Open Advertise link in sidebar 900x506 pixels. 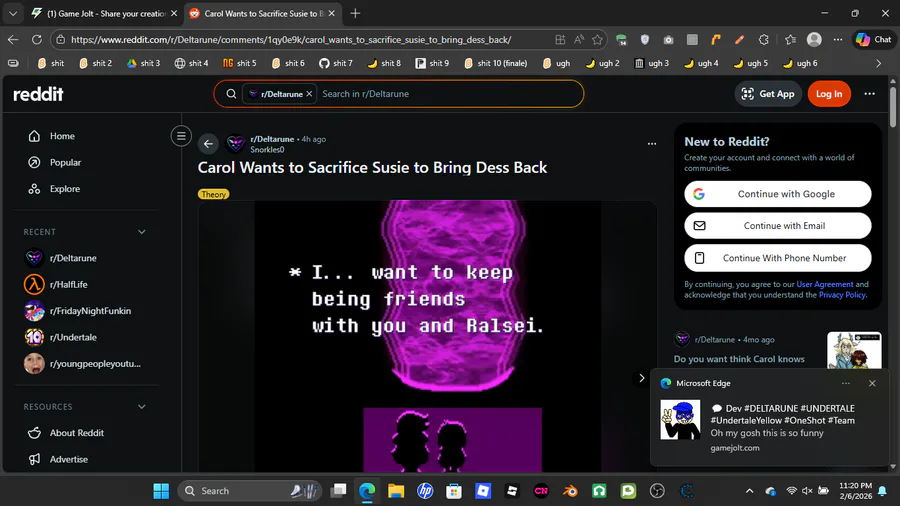click(x=68, y=459)
